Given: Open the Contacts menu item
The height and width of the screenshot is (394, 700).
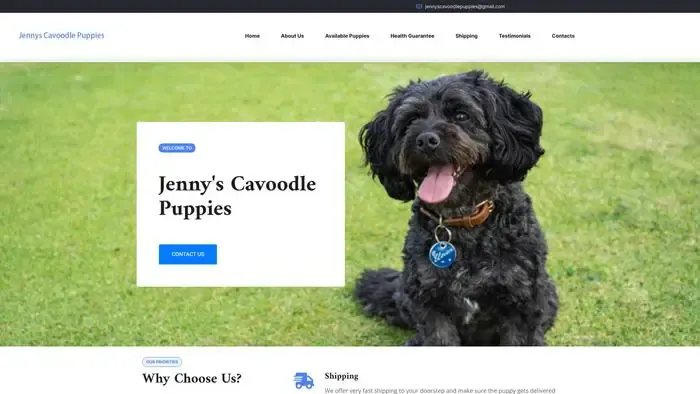Looking at the screenshot, I should 563,36.
